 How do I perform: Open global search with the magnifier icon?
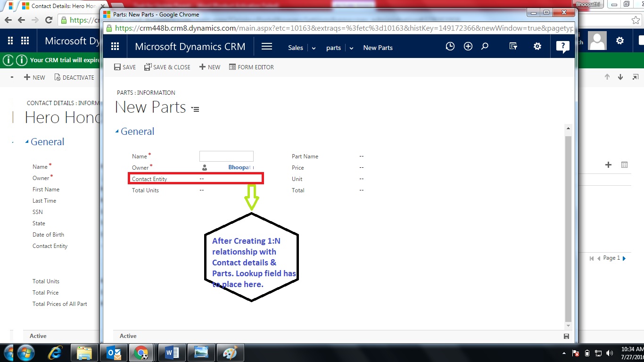(485, 46)
